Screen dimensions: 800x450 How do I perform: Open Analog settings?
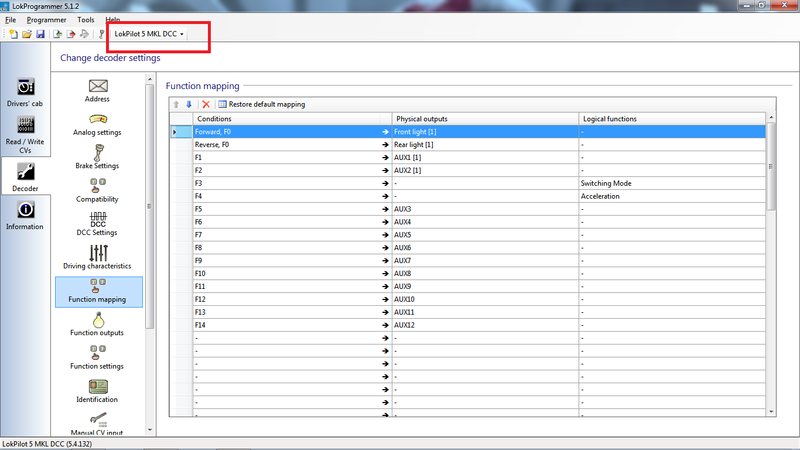[x=97, y=124]
